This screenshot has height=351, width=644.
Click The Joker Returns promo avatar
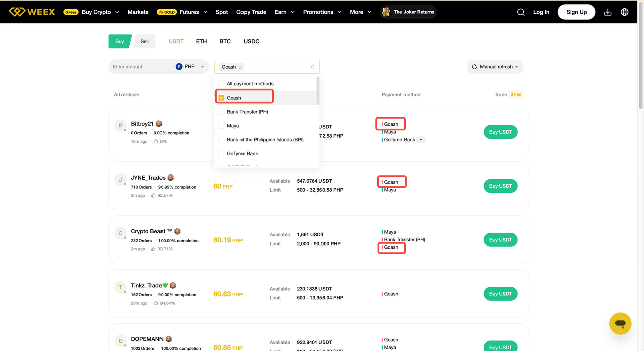point(386,12)
